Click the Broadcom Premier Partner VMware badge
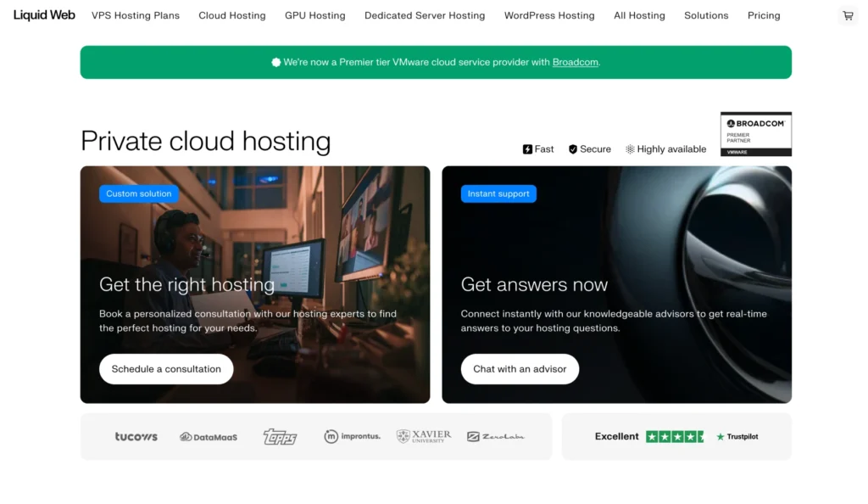Viewport: 868px width, 504px height. click(755, 133)
